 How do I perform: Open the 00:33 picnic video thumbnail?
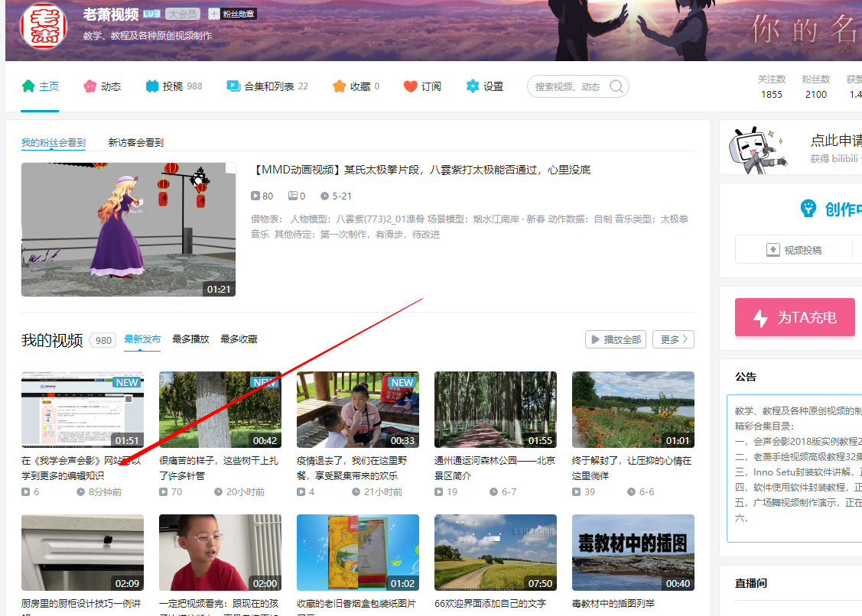coord(358,410)
